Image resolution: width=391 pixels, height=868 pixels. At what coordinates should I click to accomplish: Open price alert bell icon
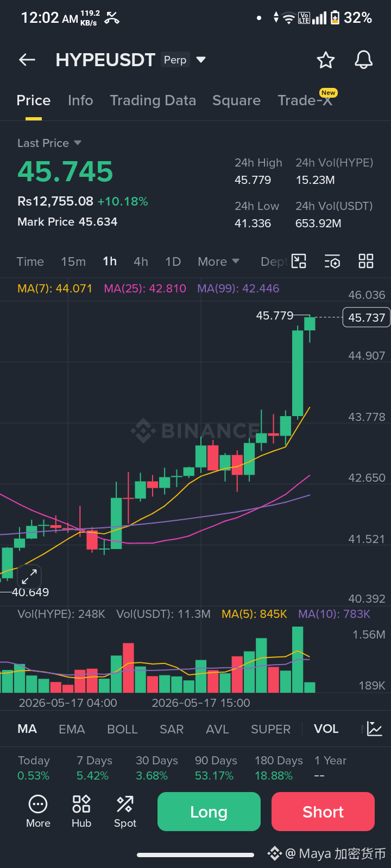364,60
